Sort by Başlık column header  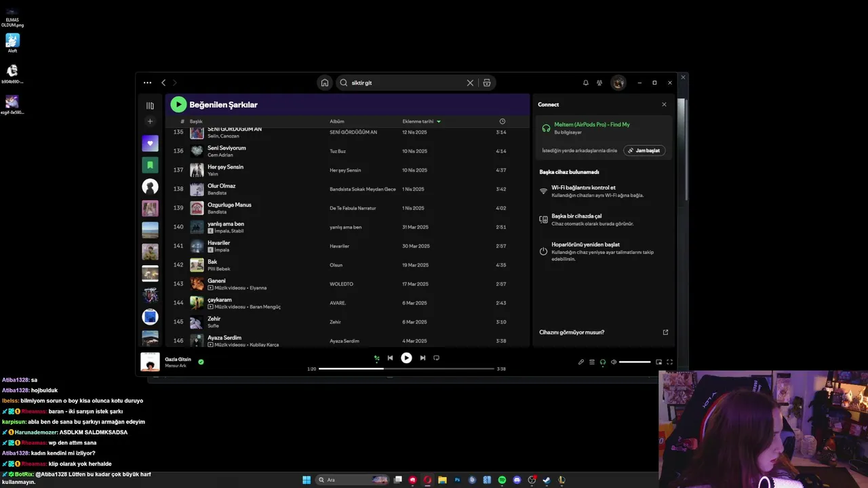pyautogui.click(x=196, y=121)
